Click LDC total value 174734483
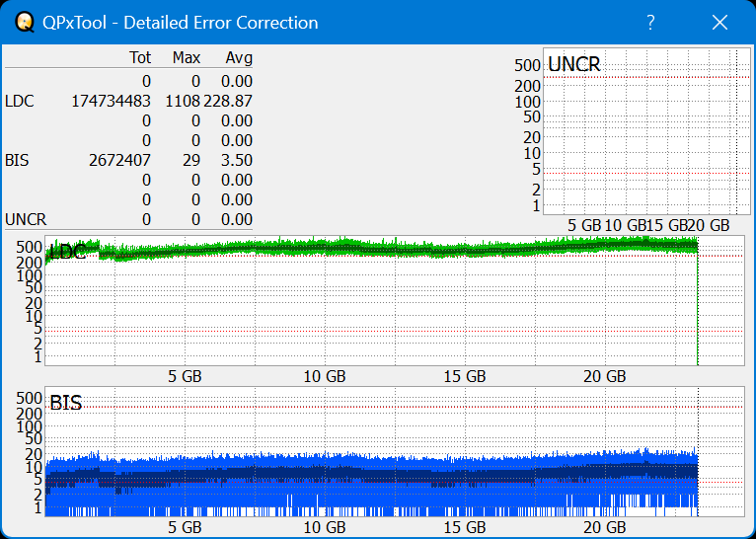 [x=111, y=102]
